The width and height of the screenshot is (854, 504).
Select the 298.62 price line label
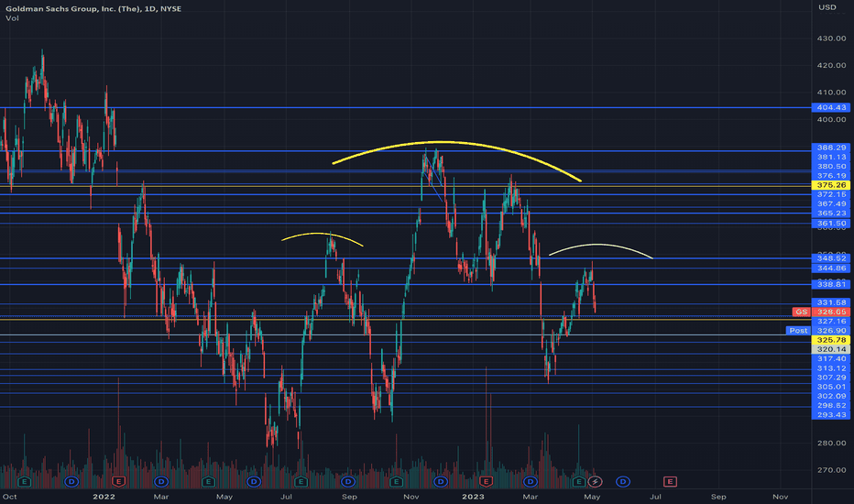831,405
